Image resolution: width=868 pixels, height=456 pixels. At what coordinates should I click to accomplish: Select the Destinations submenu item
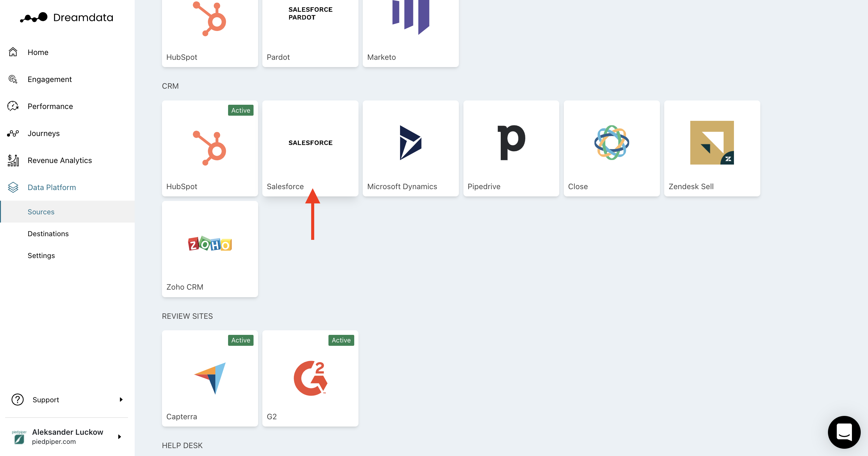click(67, 234)
